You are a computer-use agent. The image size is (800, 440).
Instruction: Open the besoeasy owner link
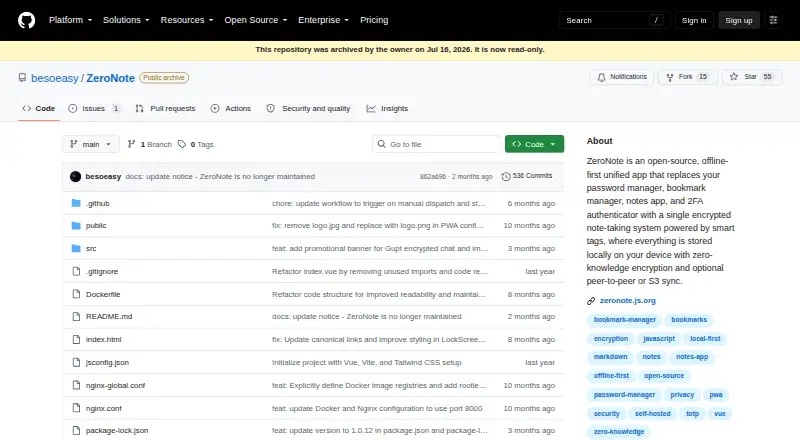(55, 78)
